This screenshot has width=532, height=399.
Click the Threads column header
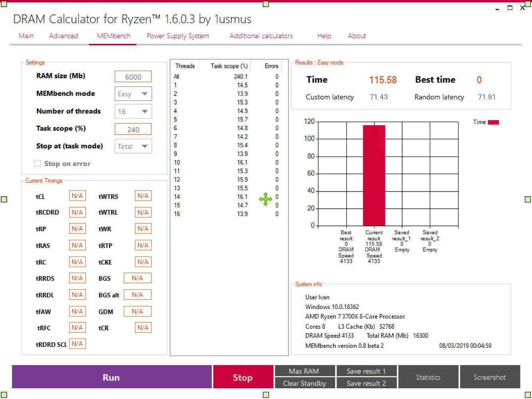[185, 66]
